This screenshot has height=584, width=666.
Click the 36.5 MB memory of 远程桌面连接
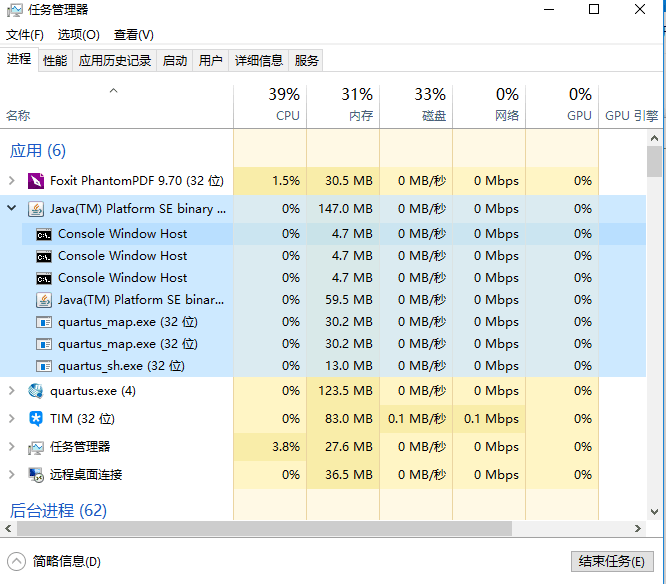click(349, 475)
